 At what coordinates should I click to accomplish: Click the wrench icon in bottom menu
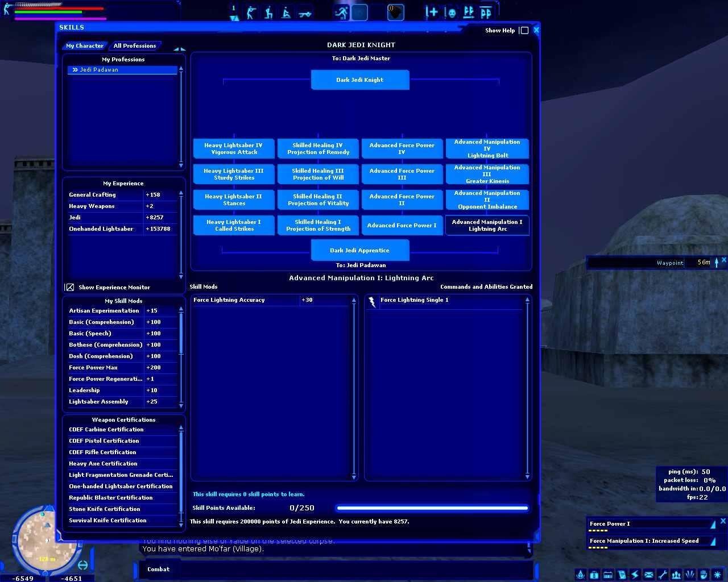(663, 575)
